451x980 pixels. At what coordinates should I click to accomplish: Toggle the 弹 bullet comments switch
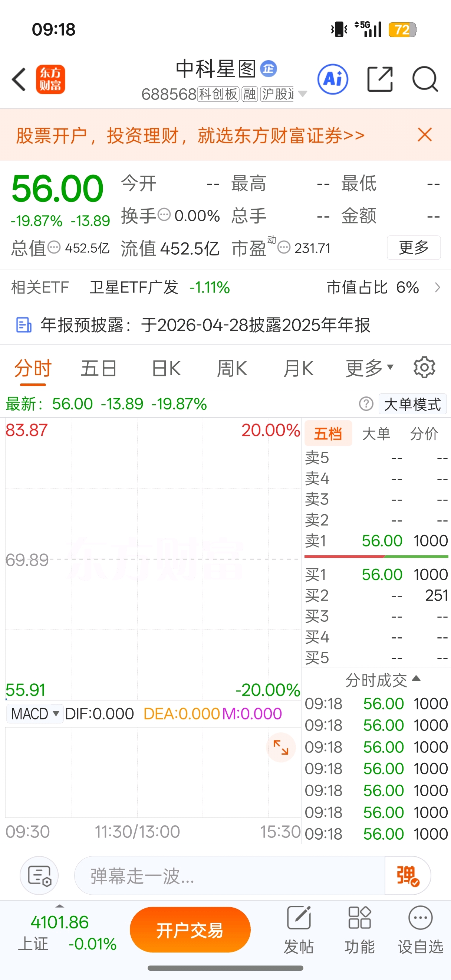[408, 876]
